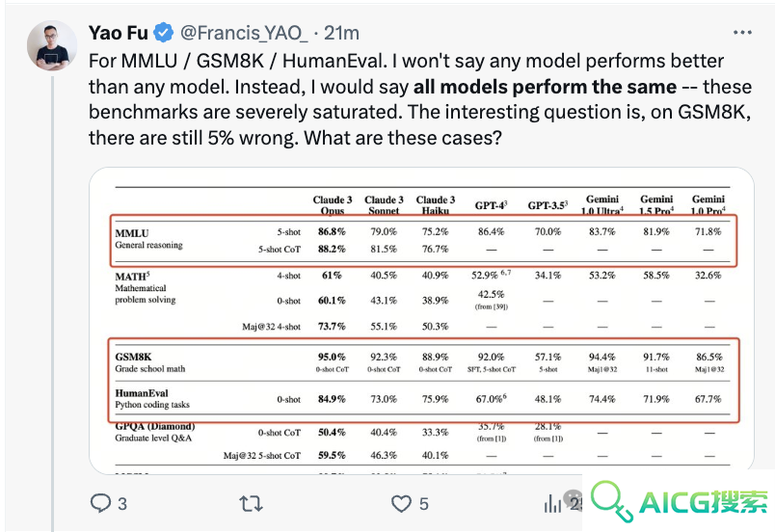
Task: Open the benchmark table image
Action: coord(421,321)
